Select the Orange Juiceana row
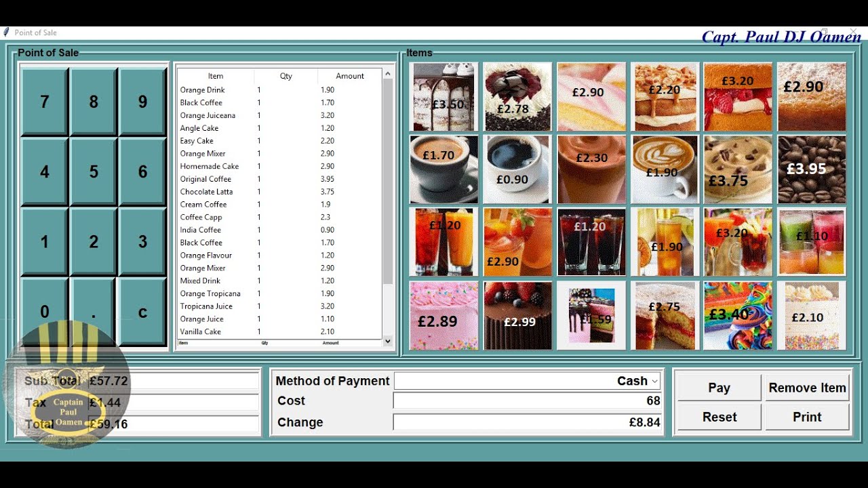 [279, 115]
